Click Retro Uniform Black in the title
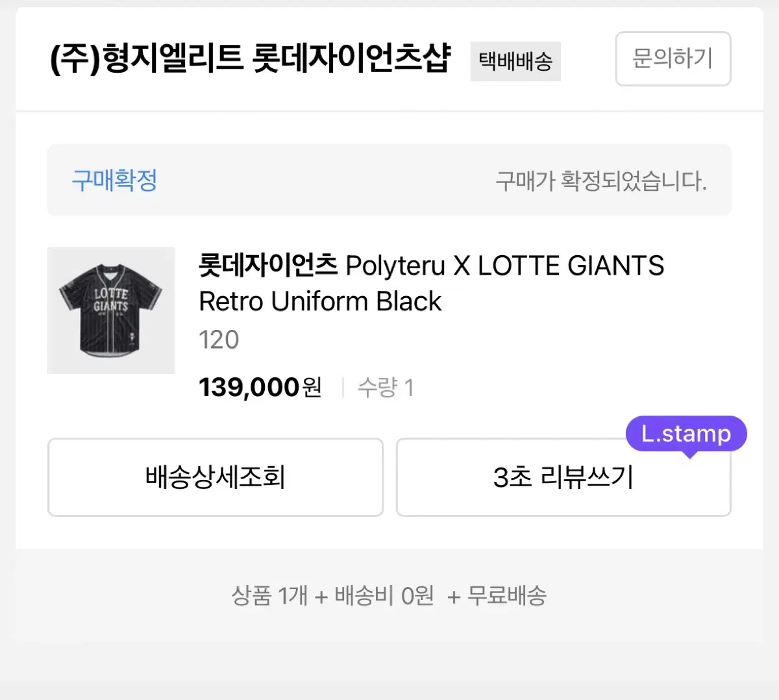The image size is (779, 700). (x=319, y=301)
